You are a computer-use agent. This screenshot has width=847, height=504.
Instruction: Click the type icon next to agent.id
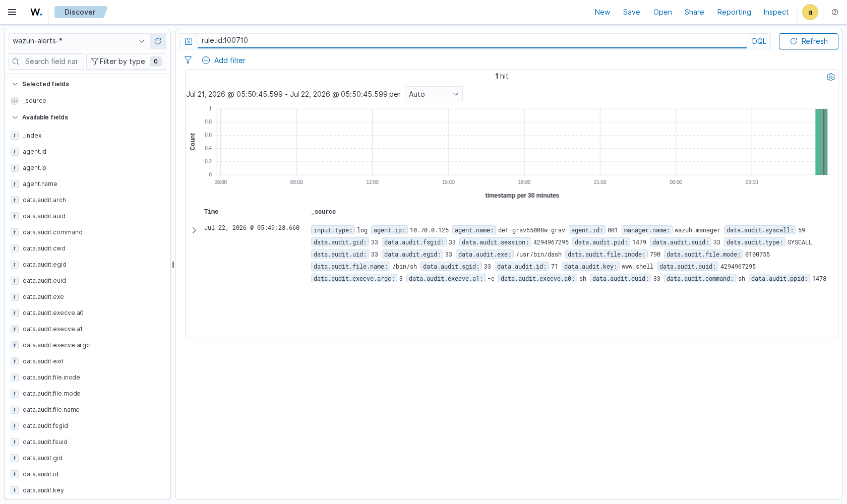(15, 152)
